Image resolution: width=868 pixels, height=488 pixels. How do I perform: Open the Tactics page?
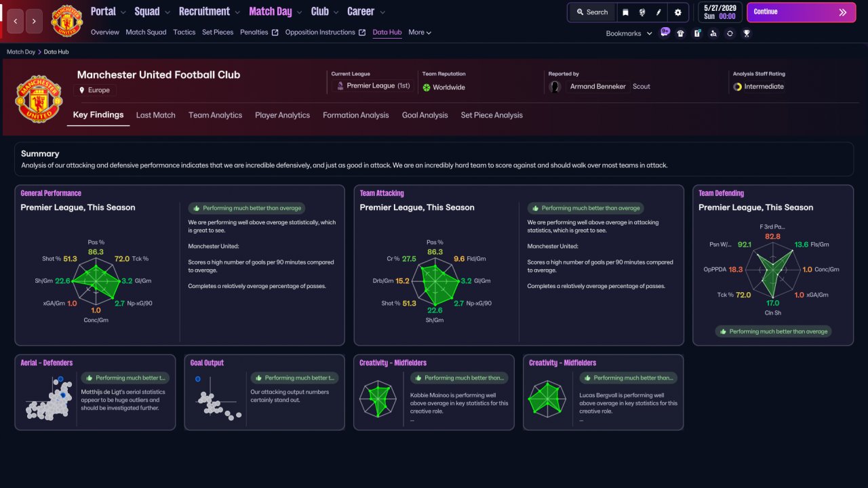coord(184,32)
